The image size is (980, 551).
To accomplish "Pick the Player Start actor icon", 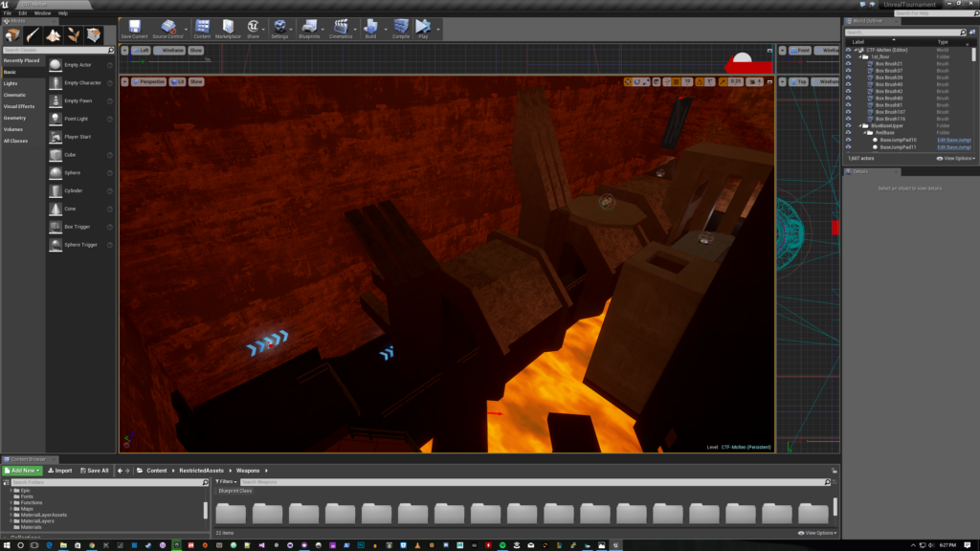I will [x=56, y=137].
